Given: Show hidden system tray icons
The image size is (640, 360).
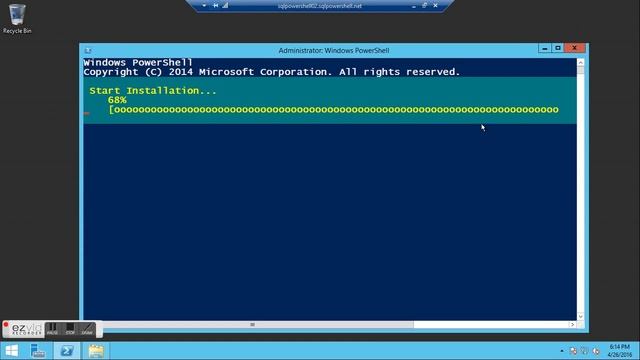Looking at the screenshot, I should [x=562, y=351].
